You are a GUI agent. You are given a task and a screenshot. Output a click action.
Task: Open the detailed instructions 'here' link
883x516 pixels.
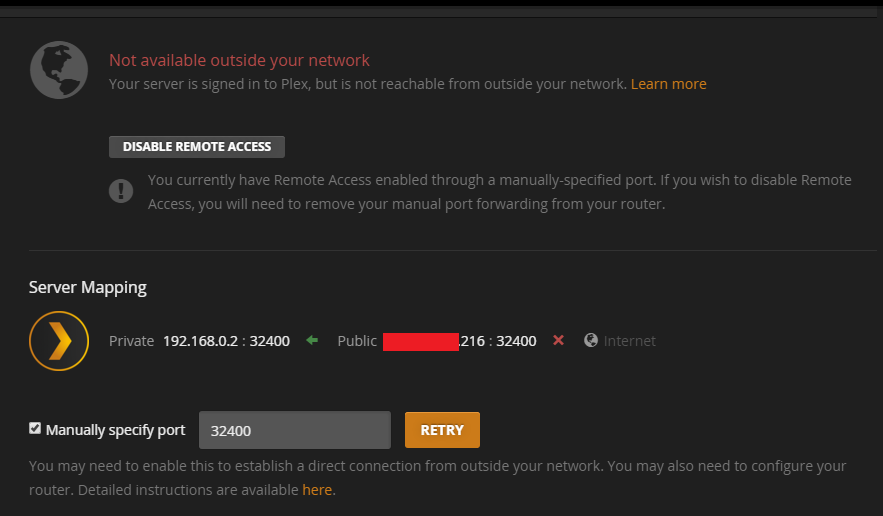tap(317, 490)
